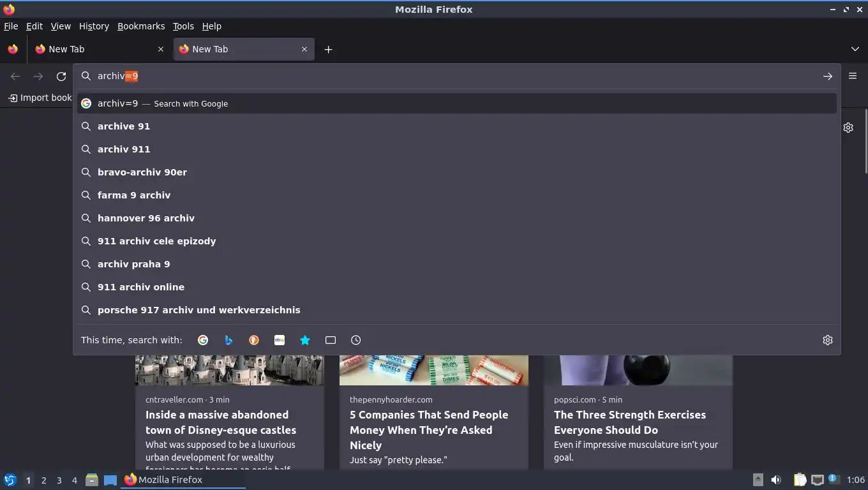Search this time with DuckDuckGo icon
This screenshot has height=490, width=868.
pos(254,340)
